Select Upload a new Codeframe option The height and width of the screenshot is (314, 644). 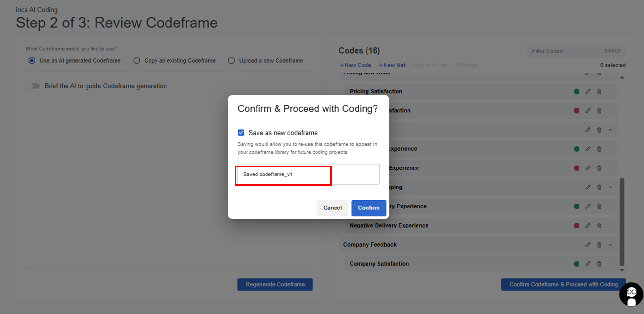(x=231, y=61)
